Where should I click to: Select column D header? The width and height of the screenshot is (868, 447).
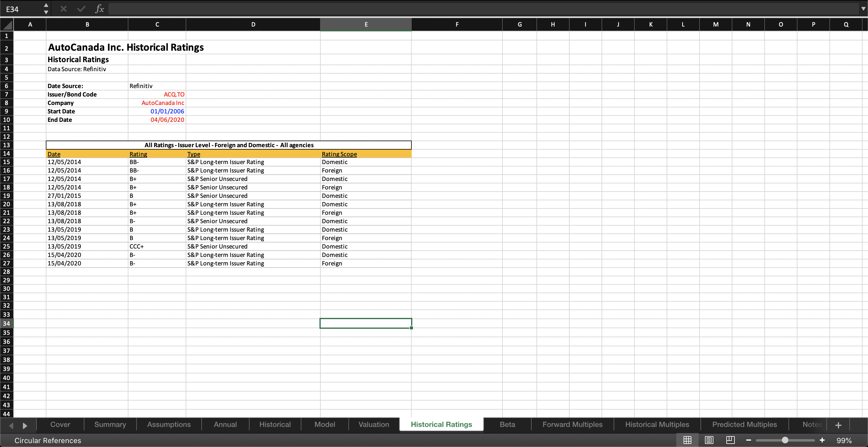[x=253, y=25]
